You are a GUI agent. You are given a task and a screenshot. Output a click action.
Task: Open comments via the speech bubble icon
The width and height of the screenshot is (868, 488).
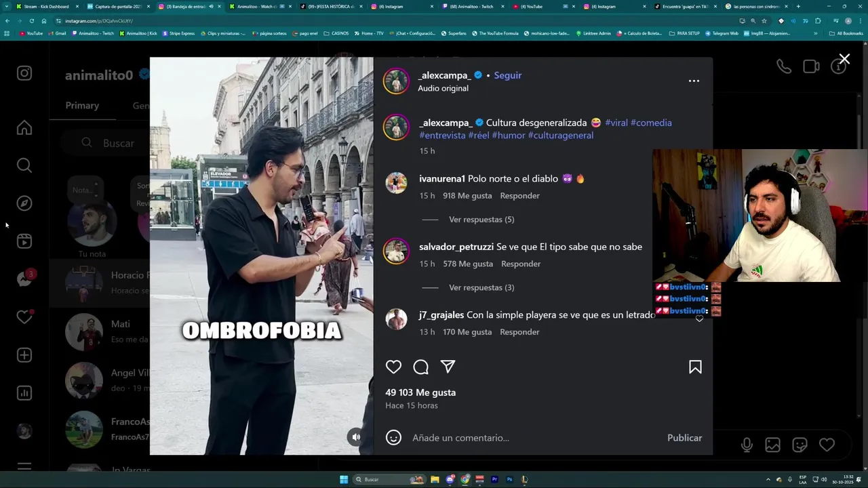[x=420, y=367]
